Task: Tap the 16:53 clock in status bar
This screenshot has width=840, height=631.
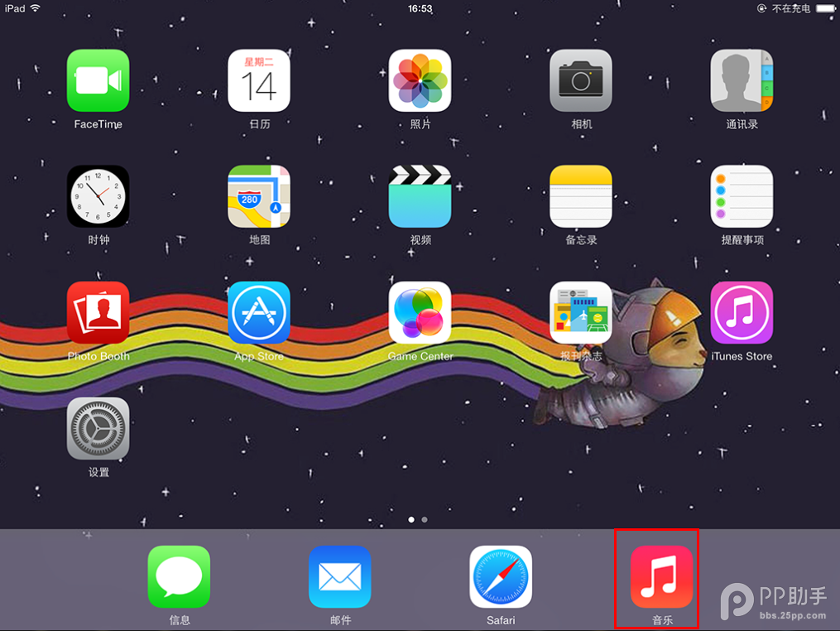Action: click(420, 8)
